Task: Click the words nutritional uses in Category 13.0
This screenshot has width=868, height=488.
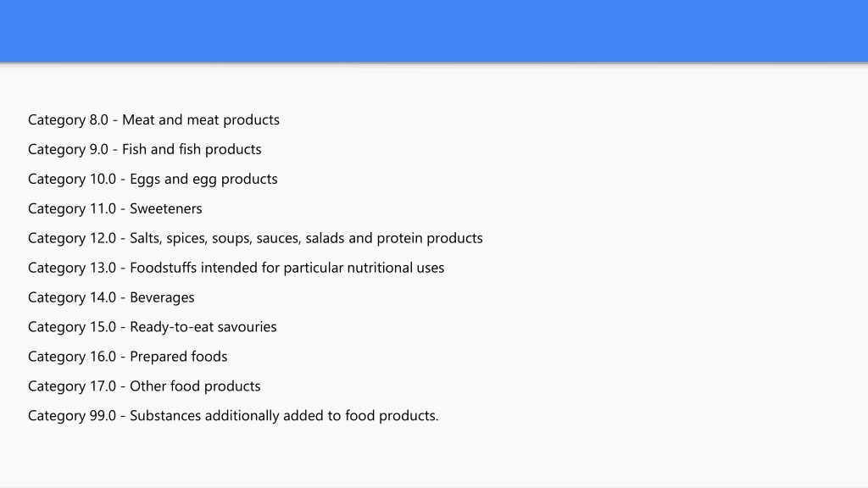Action: coord(396,268)
